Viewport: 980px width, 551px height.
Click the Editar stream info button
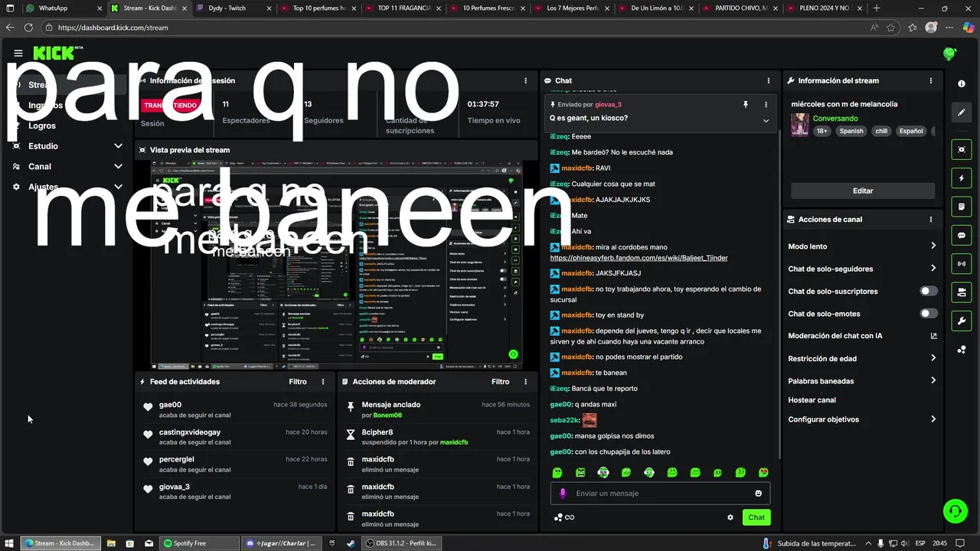pyautogui.click(x=863, y=191)
